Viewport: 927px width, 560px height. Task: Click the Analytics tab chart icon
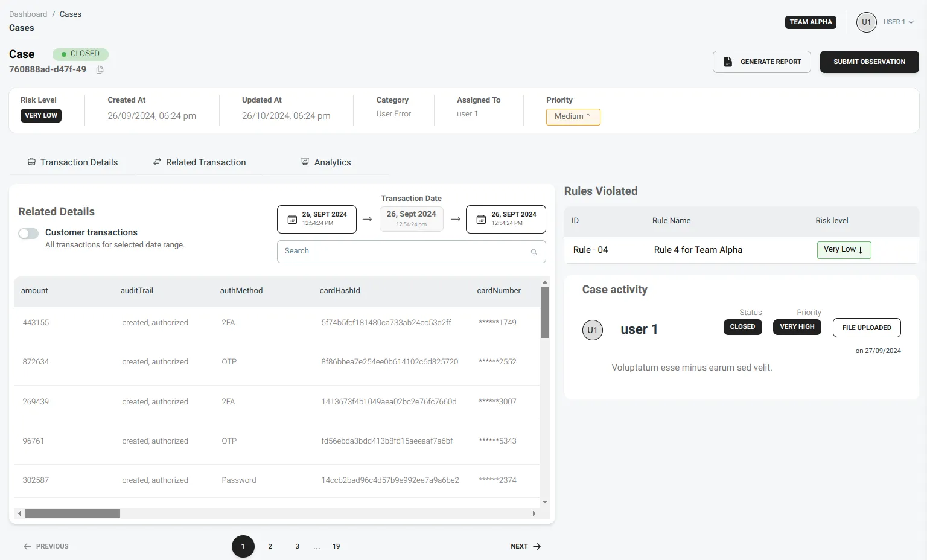click(x=305, y=162)
